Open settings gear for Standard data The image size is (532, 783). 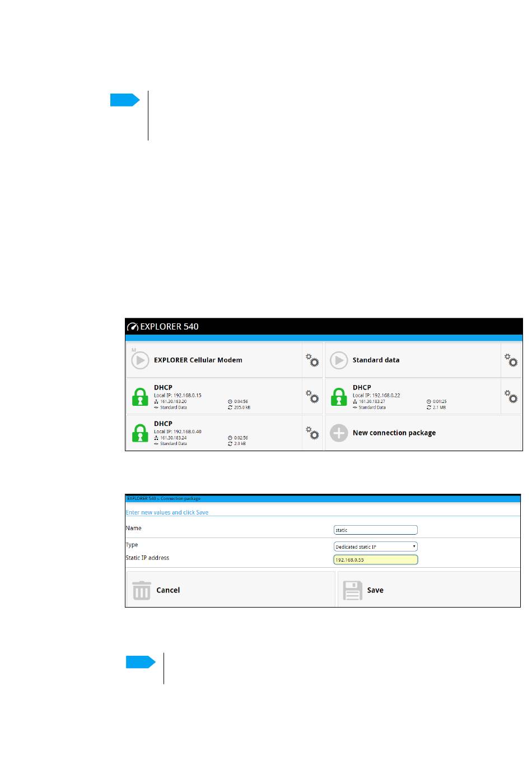(511, 360)
